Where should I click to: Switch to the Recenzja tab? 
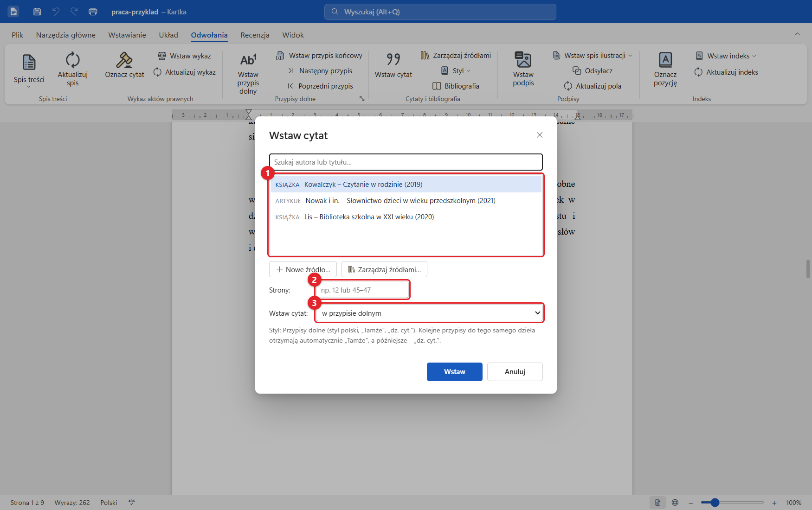[x=255, y=35]
